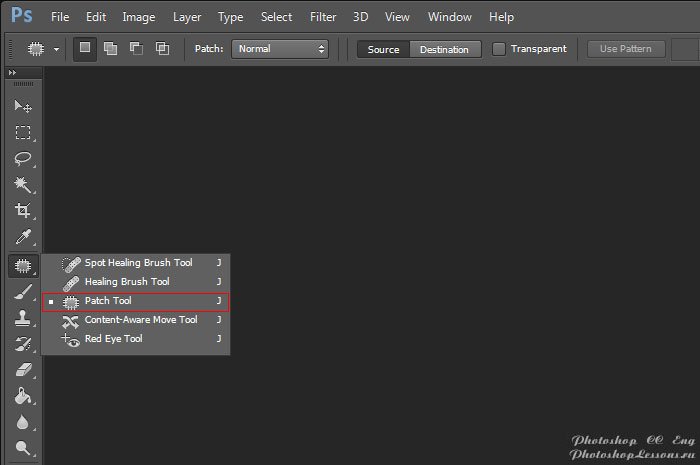Viewport: 700px width, 465px height.
Task: Click the Clone Stamp tool
Action: [22, 318]
